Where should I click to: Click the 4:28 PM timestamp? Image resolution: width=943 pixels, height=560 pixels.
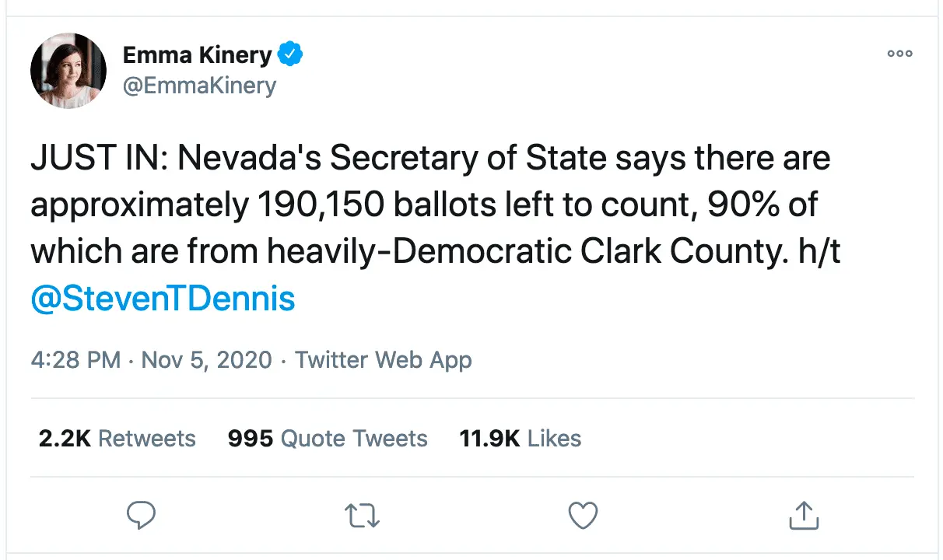[75, 360]
